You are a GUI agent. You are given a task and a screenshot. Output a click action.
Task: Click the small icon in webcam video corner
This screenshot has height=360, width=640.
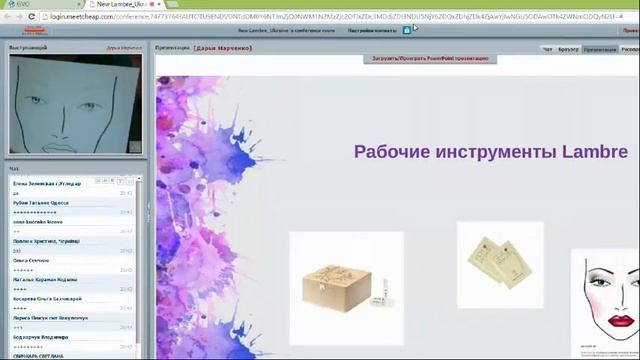tap(135, 147)
